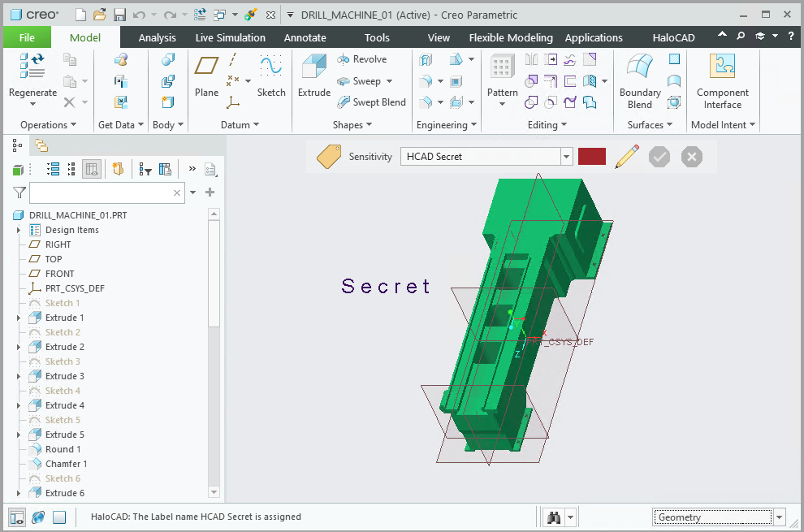804x532 pixels.
Task: Open the Sketch tool
Action: tap(271, 75)
